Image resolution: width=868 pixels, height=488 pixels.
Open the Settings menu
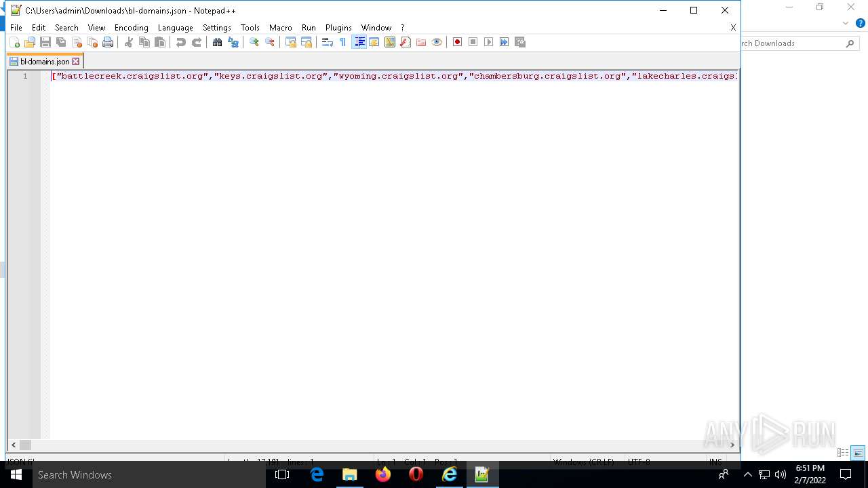[217, 28]
